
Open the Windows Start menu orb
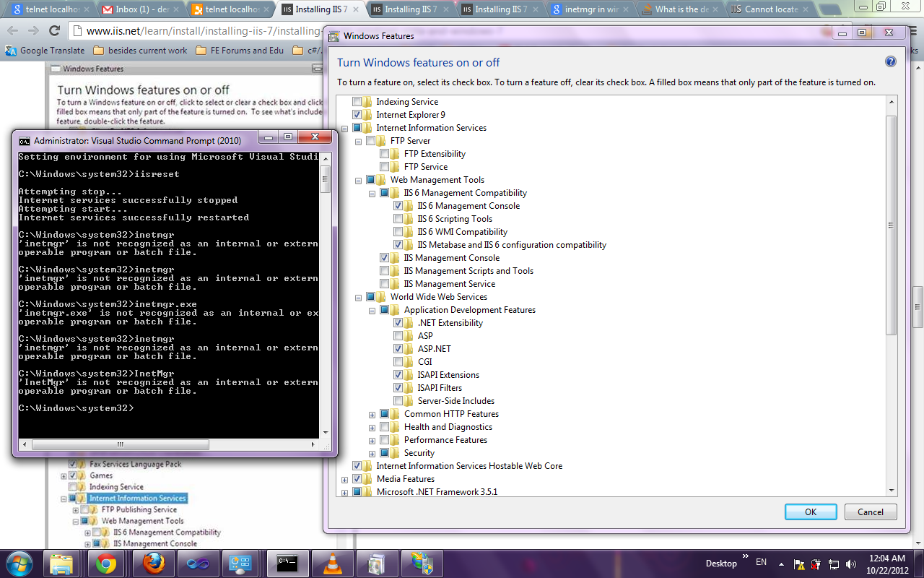[19, 563]
